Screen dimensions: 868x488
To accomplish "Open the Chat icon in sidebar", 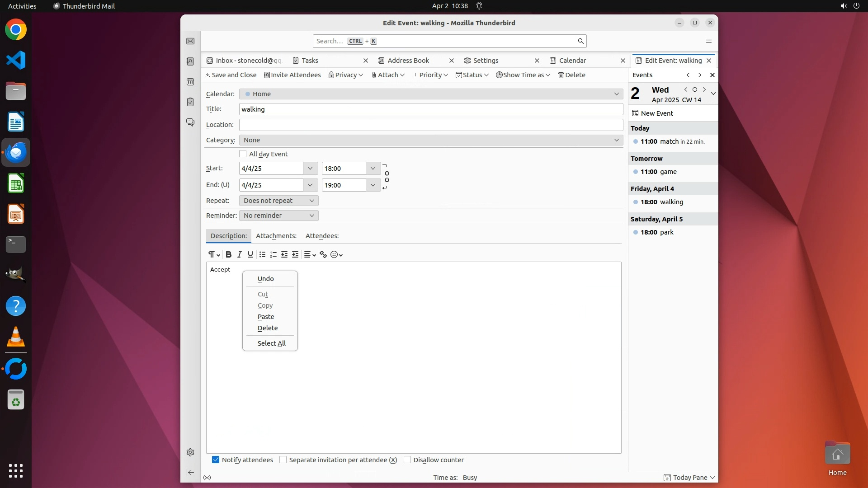I will click(190, 122).
